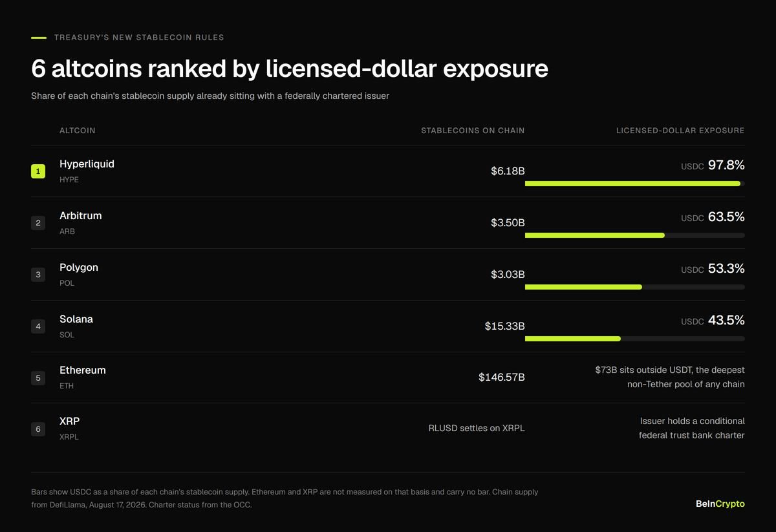The height and width of the screenshot is (532, 776).
Task: Click the Hyperliquid 97.8% progress bar
Action: [x=635, y=184]
